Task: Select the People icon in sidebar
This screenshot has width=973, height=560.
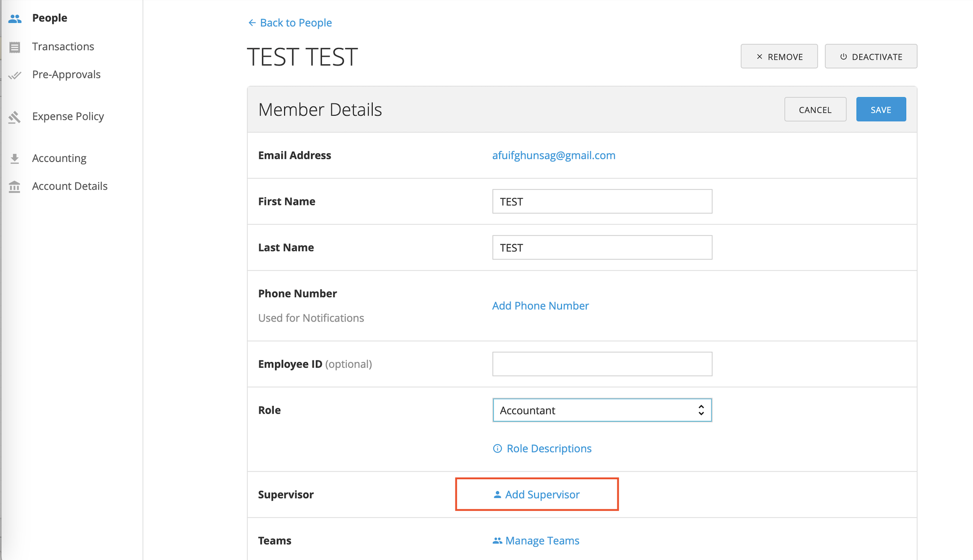Action: click(x=15, y=18)
